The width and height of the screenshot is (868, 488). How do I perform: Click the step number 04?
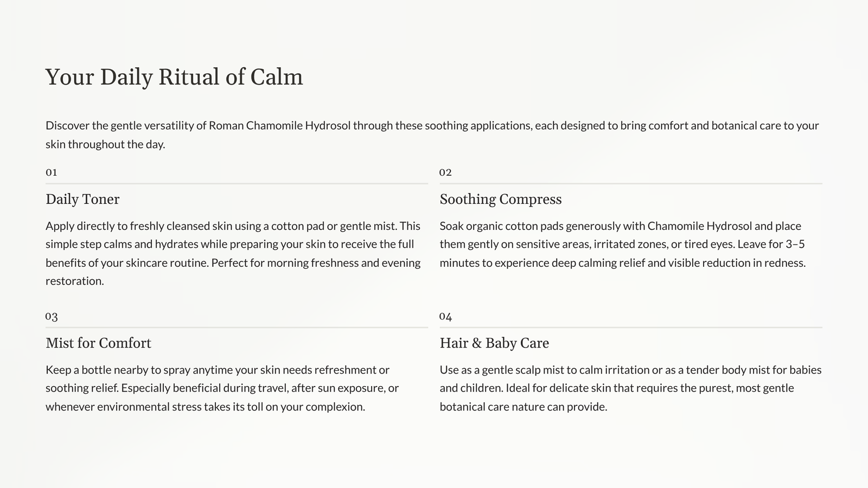tap(445, 316)
